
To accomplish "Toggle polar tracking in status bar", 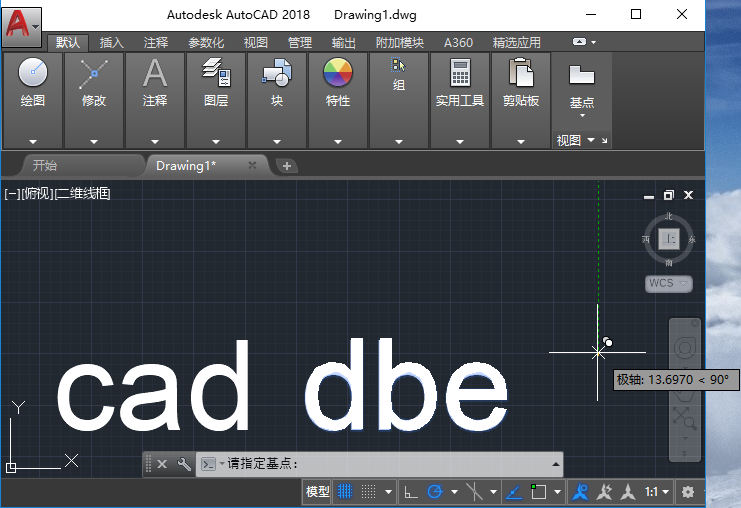I will (x=435, y=492).
